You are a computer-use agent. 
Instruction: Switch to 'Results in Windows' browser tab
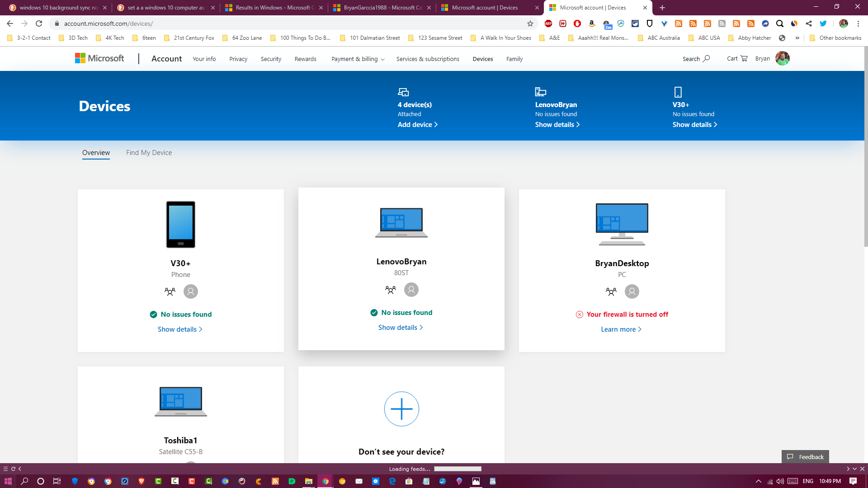(274, 8)
